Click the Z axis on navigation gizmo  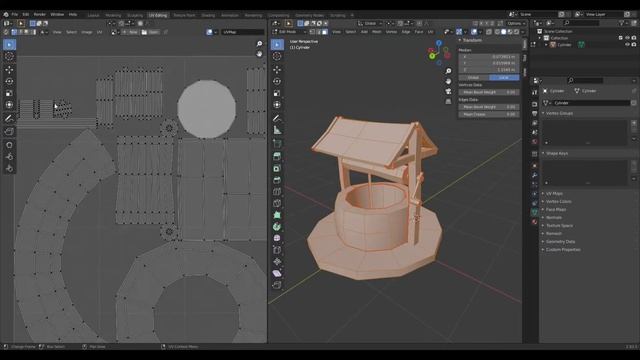[x=439, y=42]
